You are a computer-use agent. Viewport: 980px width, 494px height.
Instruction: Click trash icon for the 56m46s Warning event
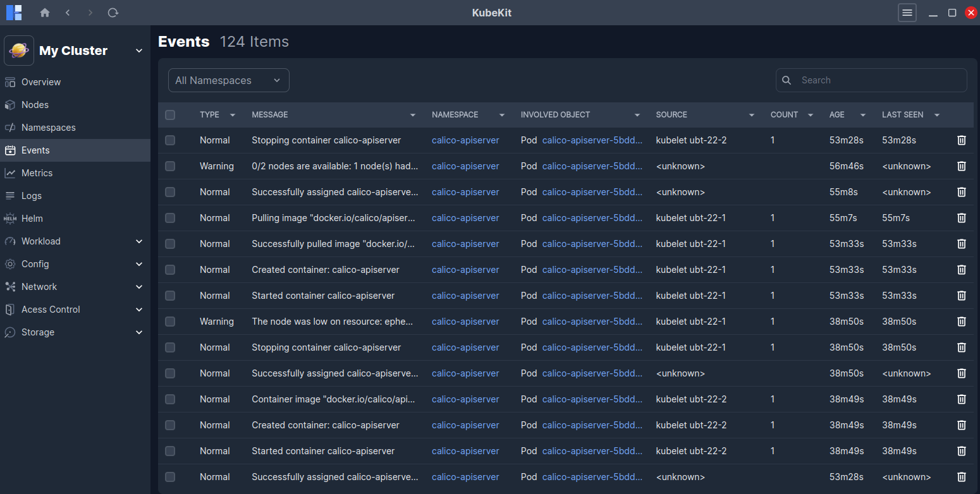point(961,166)
